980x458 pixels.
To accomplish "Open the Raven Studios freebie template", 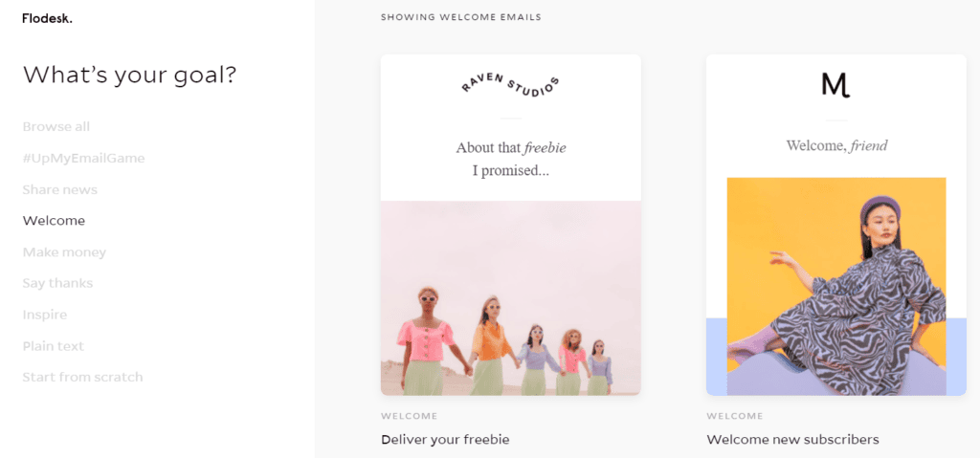I will (x=511, y=225).
